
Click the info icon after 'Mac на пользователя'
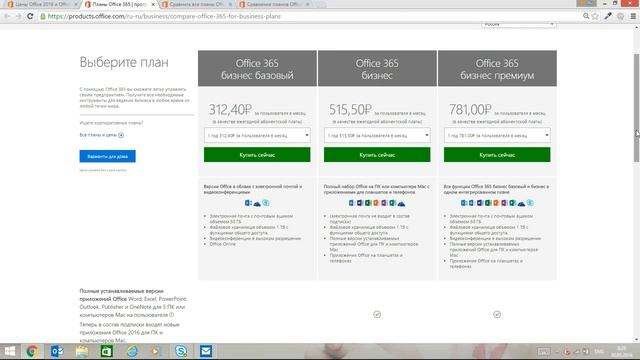[x=171, y=315]
